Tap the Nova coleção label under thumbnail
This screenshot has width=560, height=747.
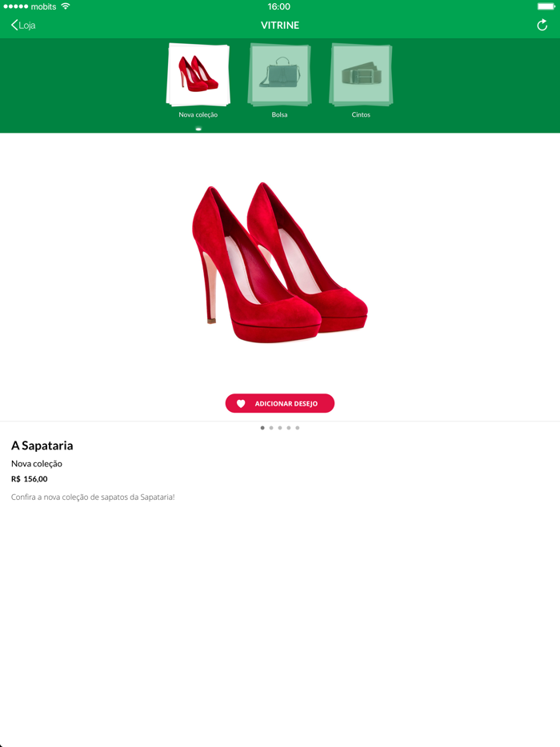tap(198, 115)
